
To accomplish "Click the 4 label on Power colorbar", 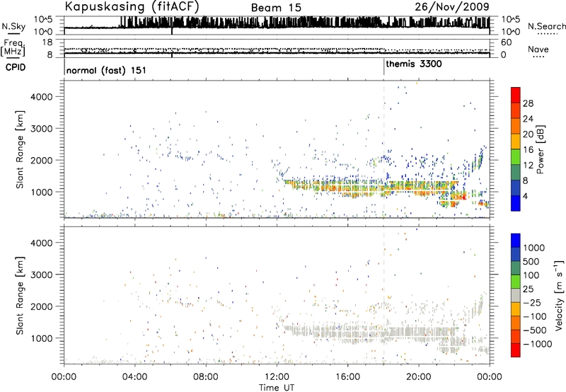I will pyautogui.click(x=526, y=197).
